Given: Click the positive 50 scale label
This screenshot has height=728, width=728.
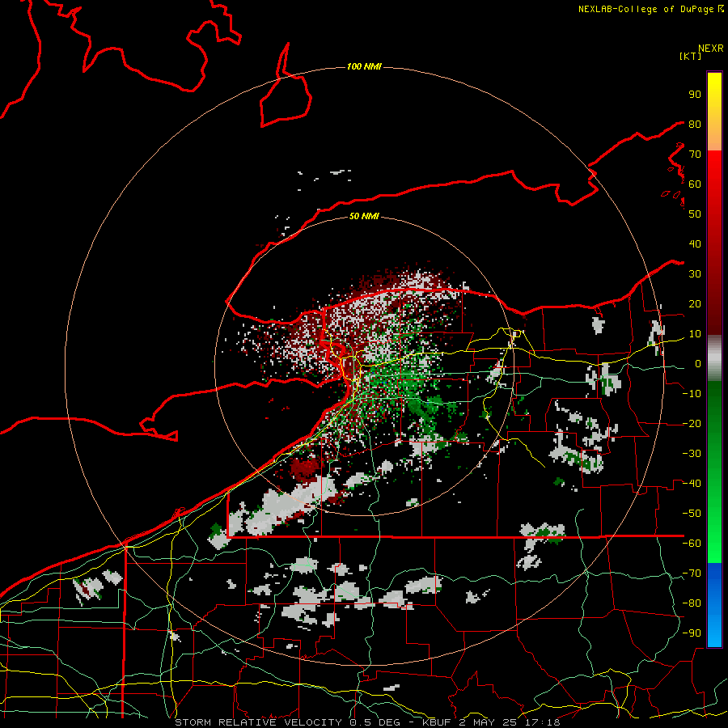Looking at the screenshot, I should (x=695, y=214).
